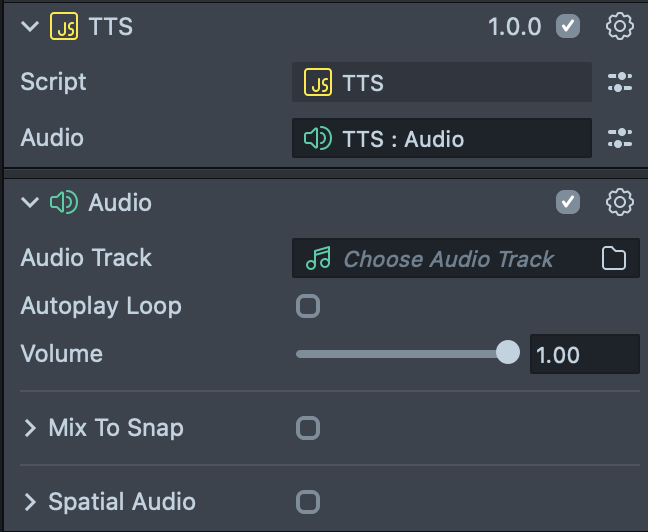Enable the Mix To Snap checkbox
Image resolution: width=648 pixels, height=532 pixels.
tap(308, 428)
